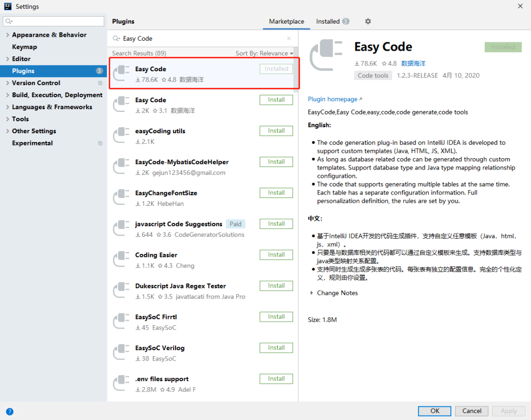Screen dimensions: 531x420
Task: Click the javascript Code Suggestions plugin icon
Action: coord(121,229)
